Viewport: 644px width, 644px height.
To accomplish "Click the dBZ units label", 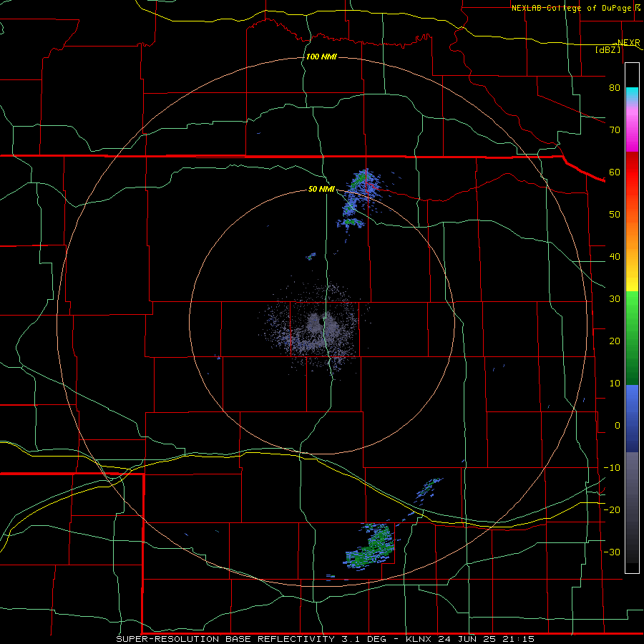I will (608, 49).
